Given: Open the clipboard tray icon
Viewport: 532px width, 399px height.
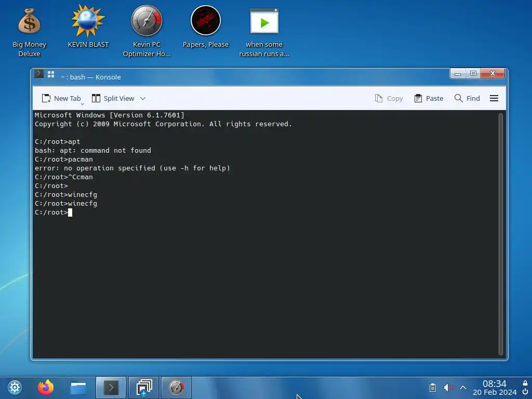Looking at the screenshot, I should tap(433, 388).
